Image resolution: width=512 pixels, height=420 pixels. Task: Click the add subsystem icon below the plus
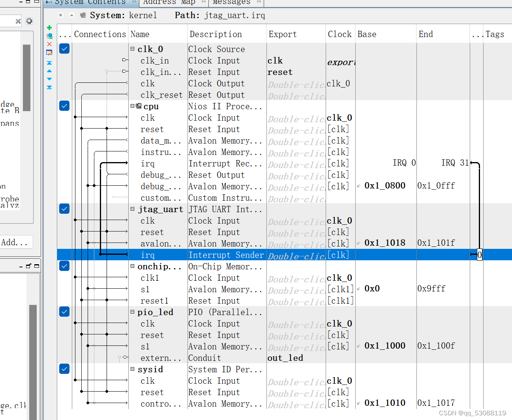[49, 36]
